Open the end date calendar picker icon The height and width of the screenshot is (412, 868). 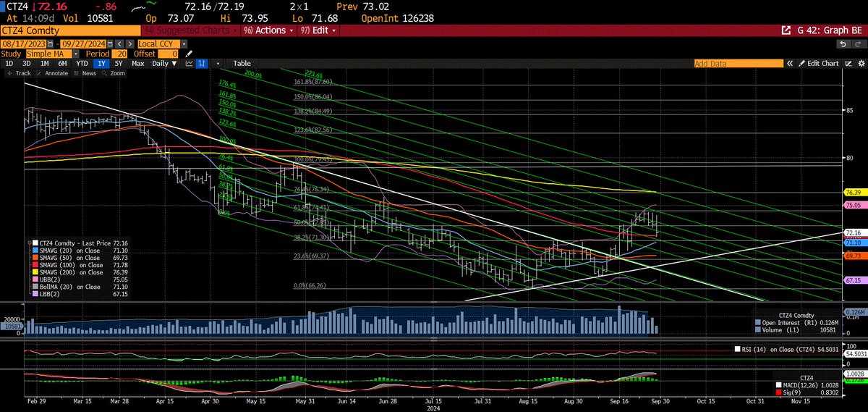pos(110,44)
